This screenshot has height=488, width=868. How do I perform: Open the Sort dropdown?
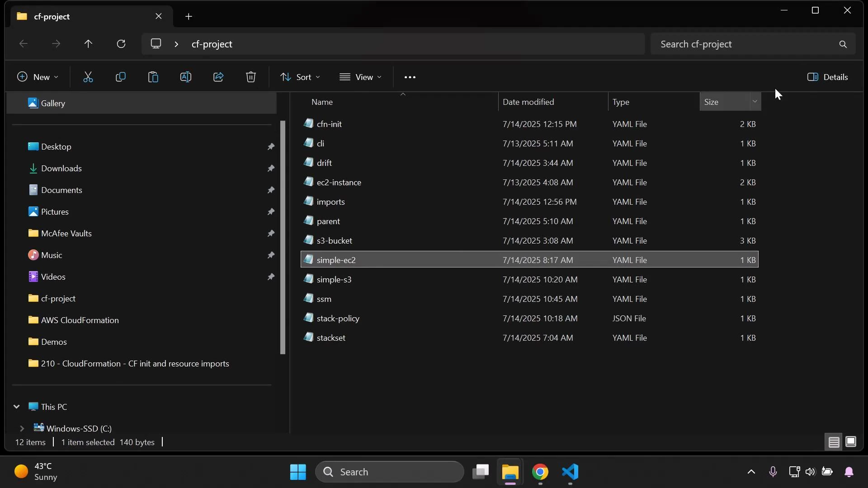point(300,77)
